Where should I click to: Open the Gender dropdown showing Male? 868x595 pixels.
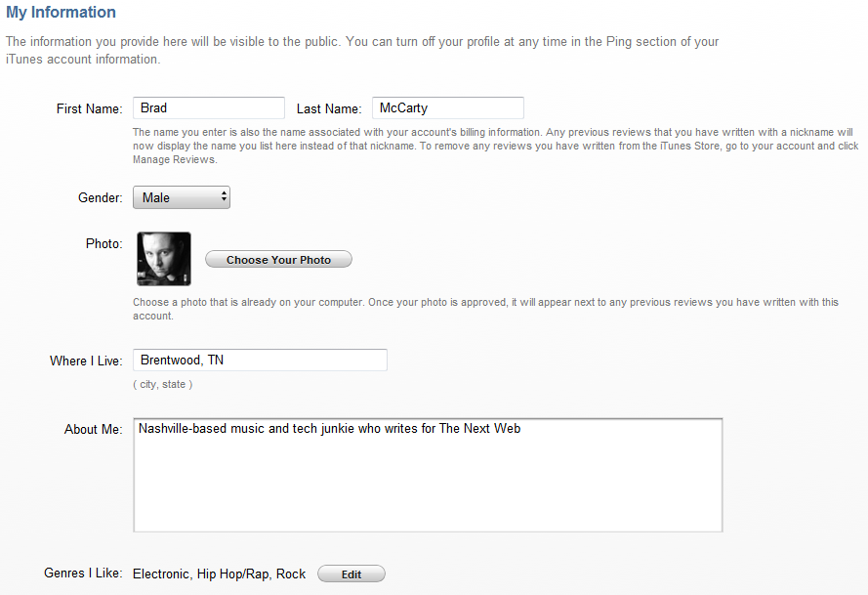click(182, 197)
